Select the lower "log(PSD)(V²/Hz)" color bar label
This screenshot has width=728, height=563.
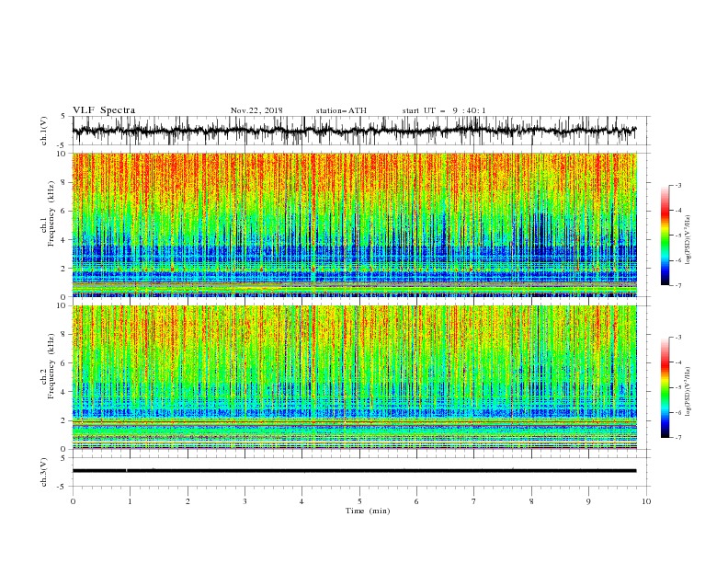(x=688, y=392)
